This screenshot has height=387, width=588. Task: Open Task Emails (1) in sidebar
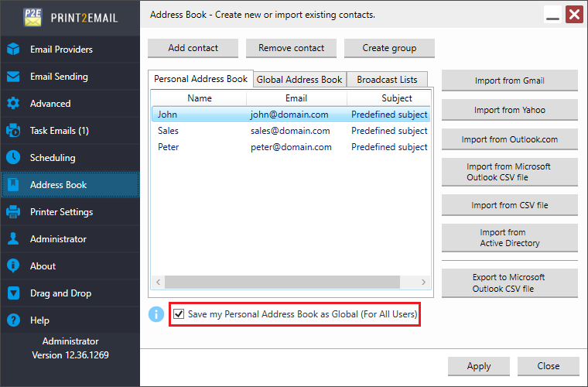click(x=59, y=131)
